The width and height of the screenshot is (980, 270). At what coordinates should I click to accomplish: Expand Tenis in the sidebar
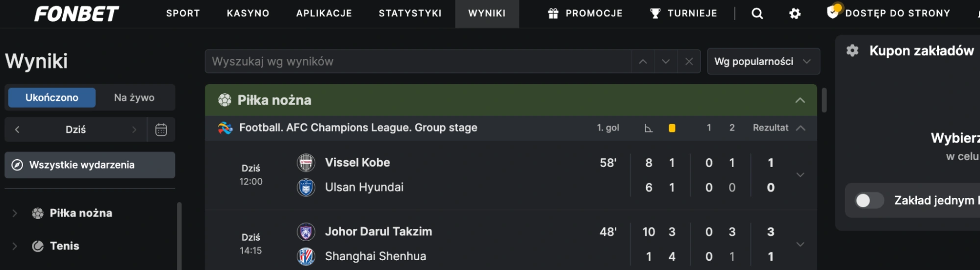pyautogui.click(x=15, y=246)
